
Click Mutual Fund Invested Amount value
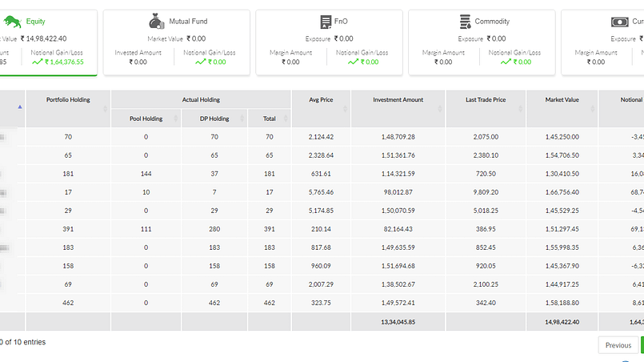pos(138,62)
